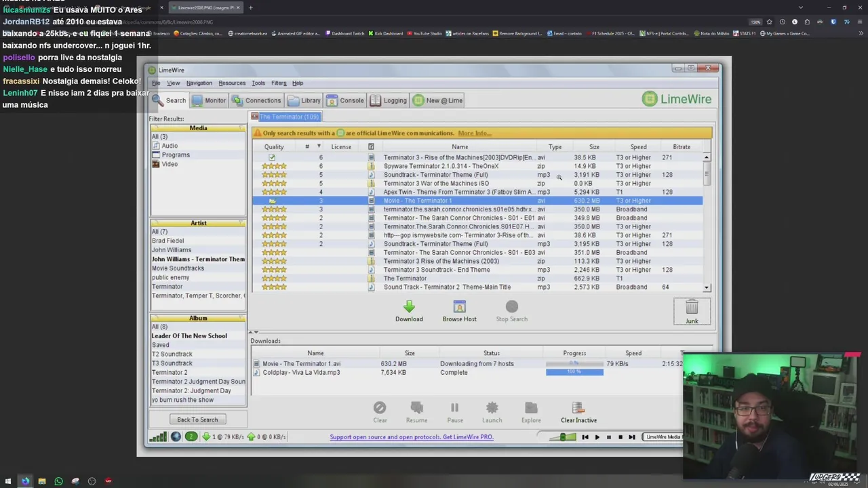Click Terminator 1.avi download progress bar

click(x=574, y=363)
